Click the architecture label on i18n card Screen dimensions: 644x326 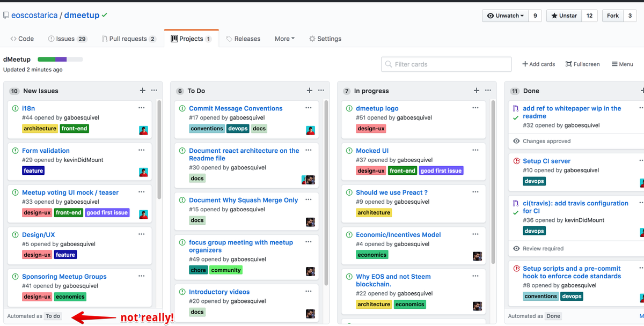(x=40, y=129)
